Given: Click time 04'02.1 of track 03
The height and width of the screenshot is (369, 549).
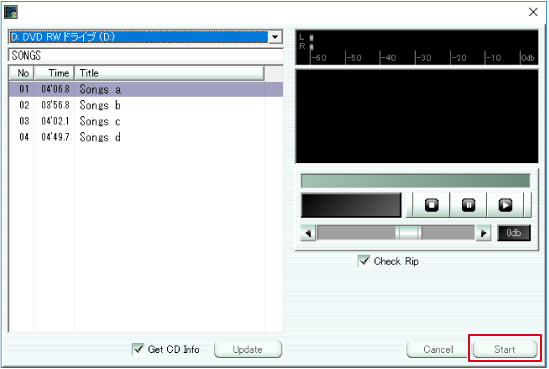Looking at the screenshot, I should (55, 121).
